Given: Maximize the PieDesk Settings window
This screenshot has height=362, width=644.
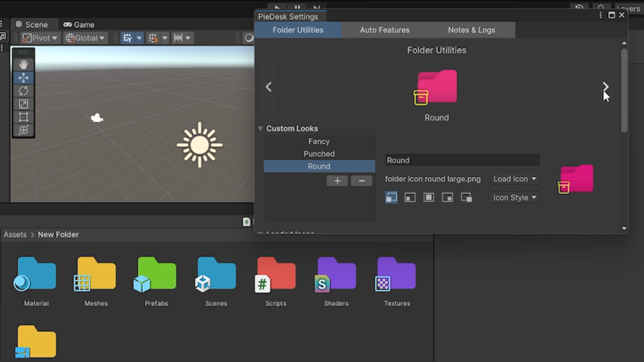Looking at the screenshot, I should tap(611, 16).
